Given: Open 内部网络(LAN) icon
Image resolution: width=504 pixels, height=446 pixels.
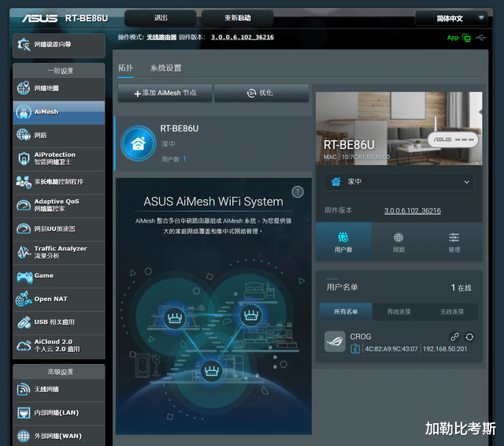Looking at the screenshot, I should tap(24, 413).
